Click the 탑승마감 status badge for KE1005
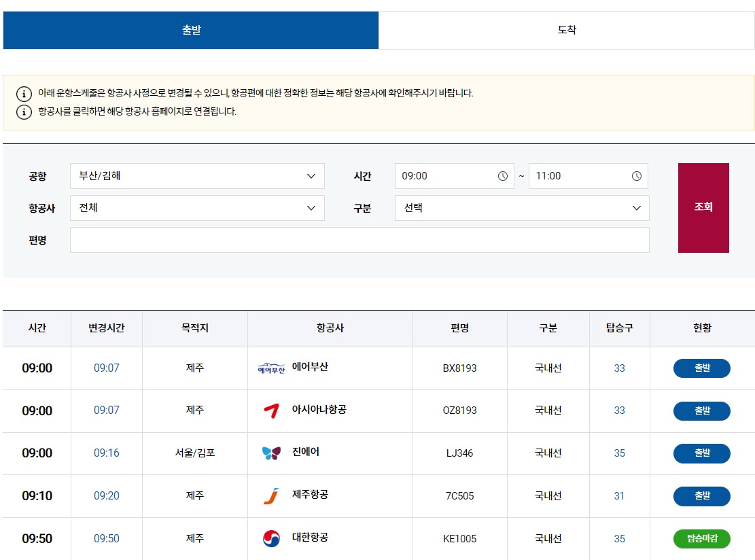The image size is (755, 560). click(x=701, y=538)
